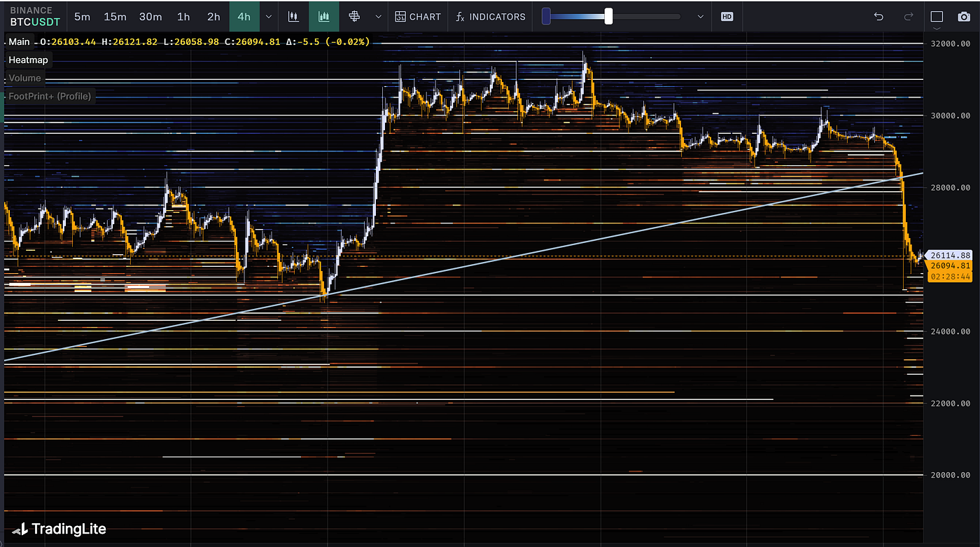Redo the last chart action
This screenshot has width=980, height=547.
[909, 16]
